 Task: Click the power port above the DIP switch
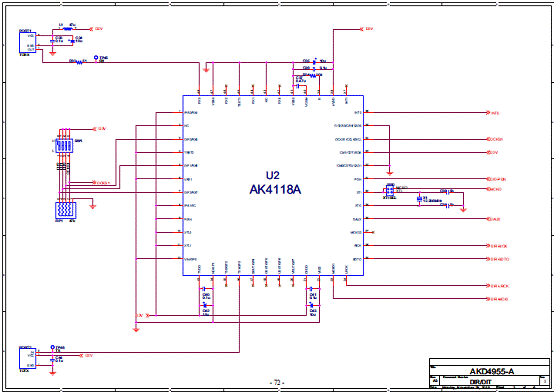coord(99,129)
